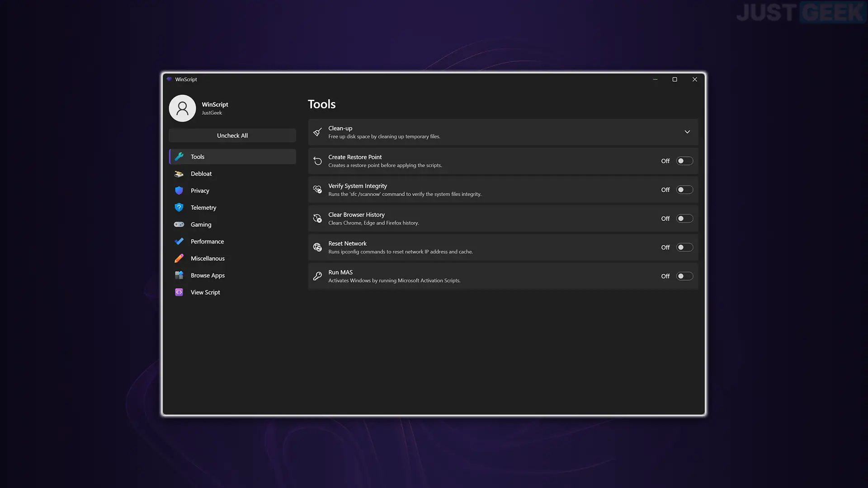868x488 pixels.
Task: Turn on Verify System Integrity switch
Action: (684, 190)
